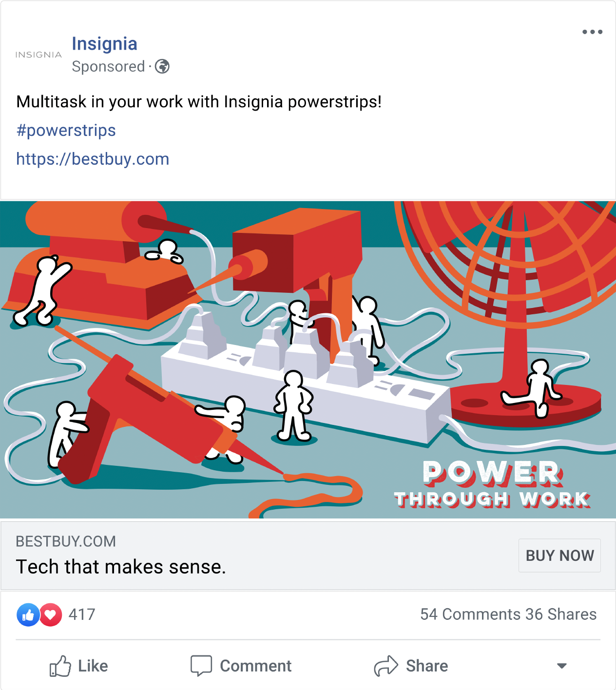View the 54 Comments
This screenshot has height=690, width=616.
click(471, 614)
